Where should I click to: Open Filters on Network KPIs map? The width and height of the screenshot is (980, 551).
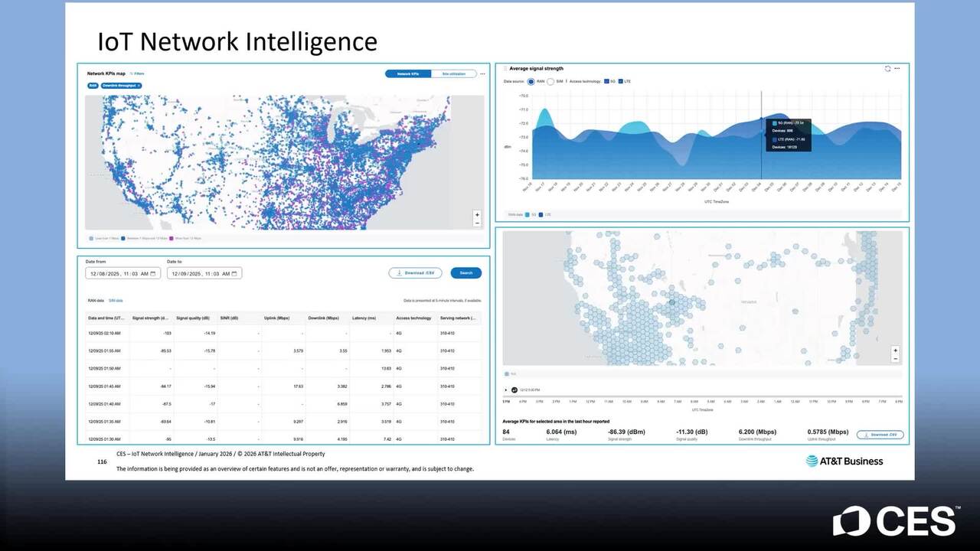[137, 73]
